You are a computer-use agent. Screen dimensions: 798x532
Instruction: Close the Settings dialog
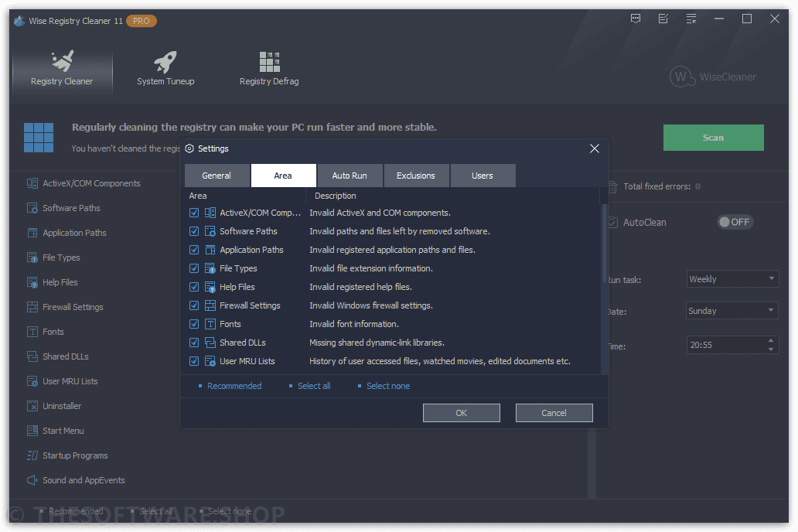[x=595, y=148]
